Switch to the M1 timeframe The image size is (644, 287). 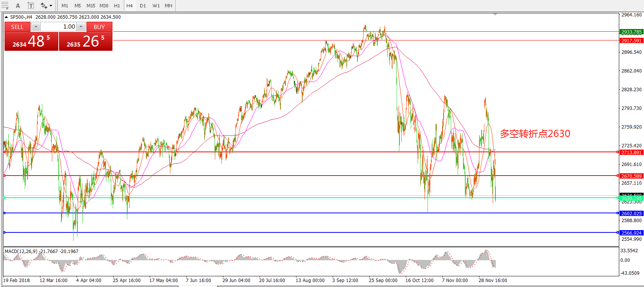(x=65, y=6)
